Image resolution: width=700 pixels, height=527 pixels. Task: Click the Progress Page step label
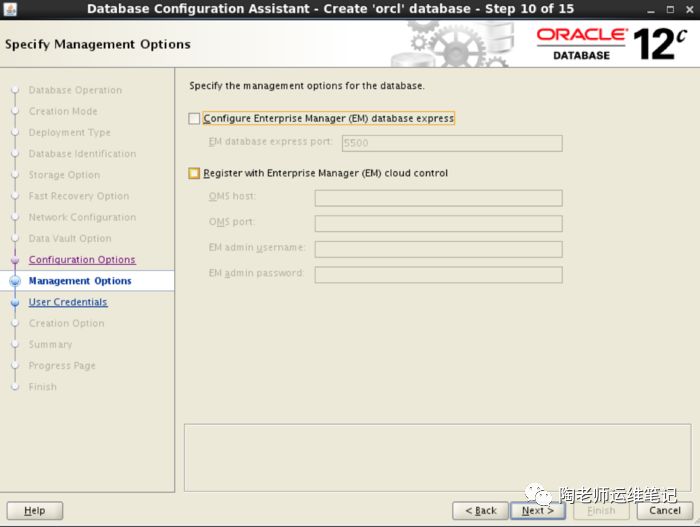click(62, 366)
